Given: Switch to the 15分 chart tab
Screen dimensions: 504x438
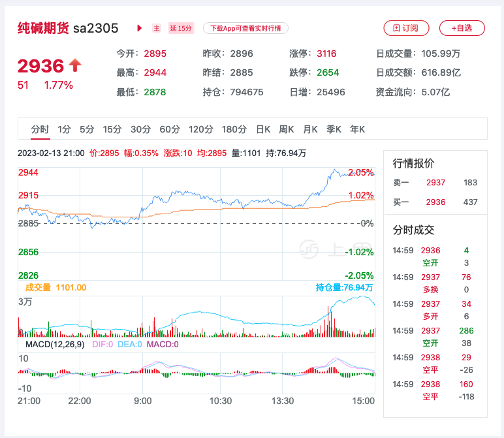Looking at the screenshot, I should click(x=112, y=129).
